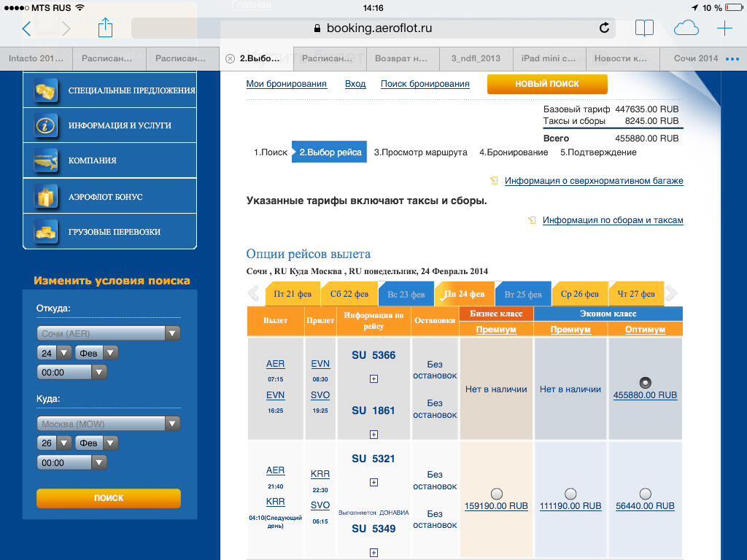The width and height of the screenshot is (747, 560).
Task: Select 56440.00 RUB Оптимум fare radio
Action: pos(645,494)
